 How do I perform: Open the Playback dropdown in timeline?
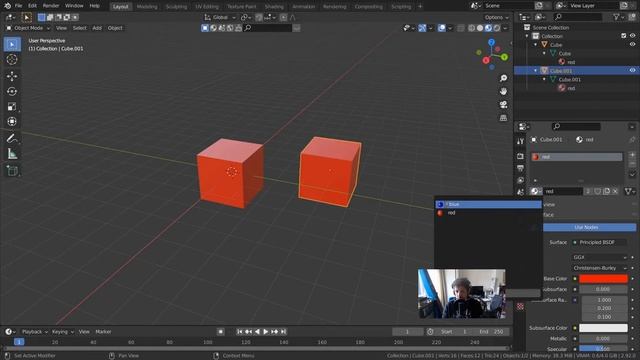[34, 332]
